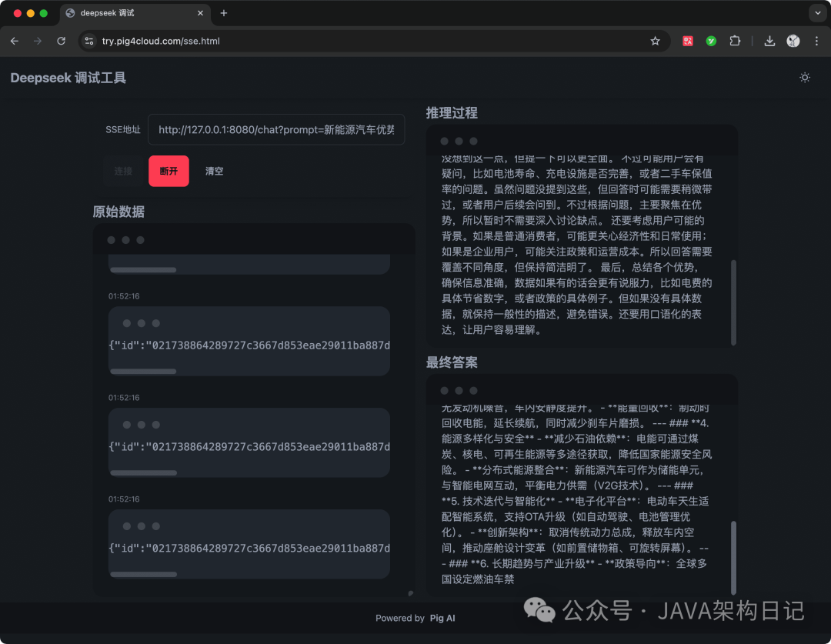Click horizontal scrollbar of the last JSON block
The width and height of the screenshot is (831, 644).
point(144,574)
